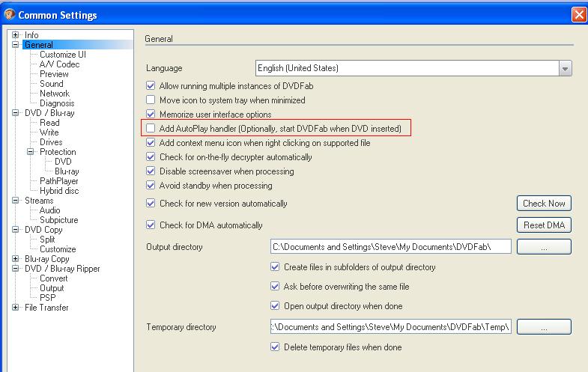Open Output settings under Ripper

(x=52, y=288)
